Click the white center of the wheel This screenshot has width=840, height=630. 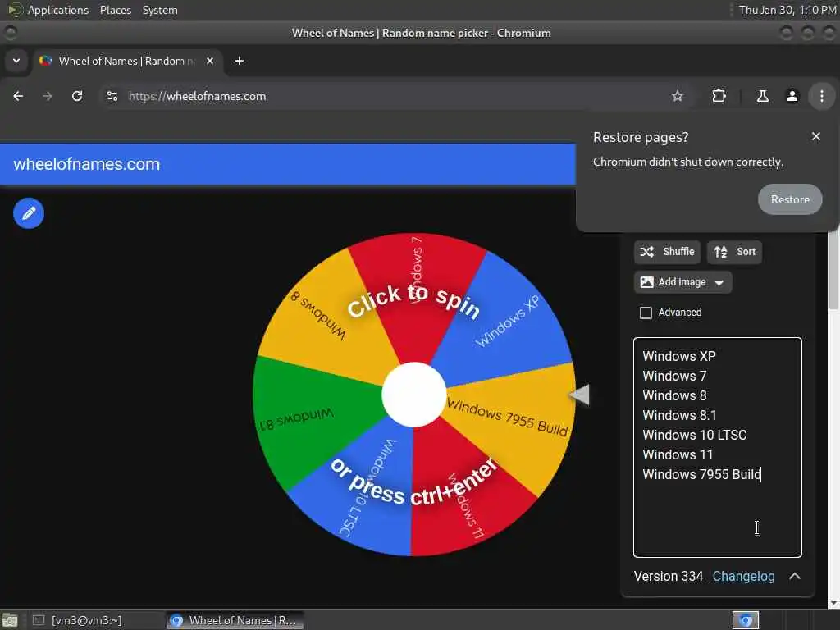(x=414, y=395)
